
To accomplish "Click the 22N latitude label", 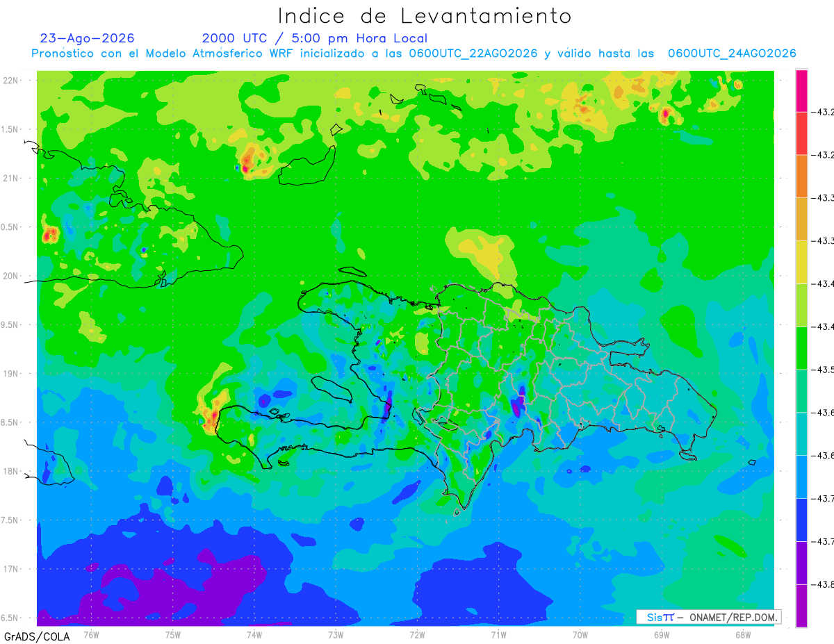I will (x=12, y=80).
